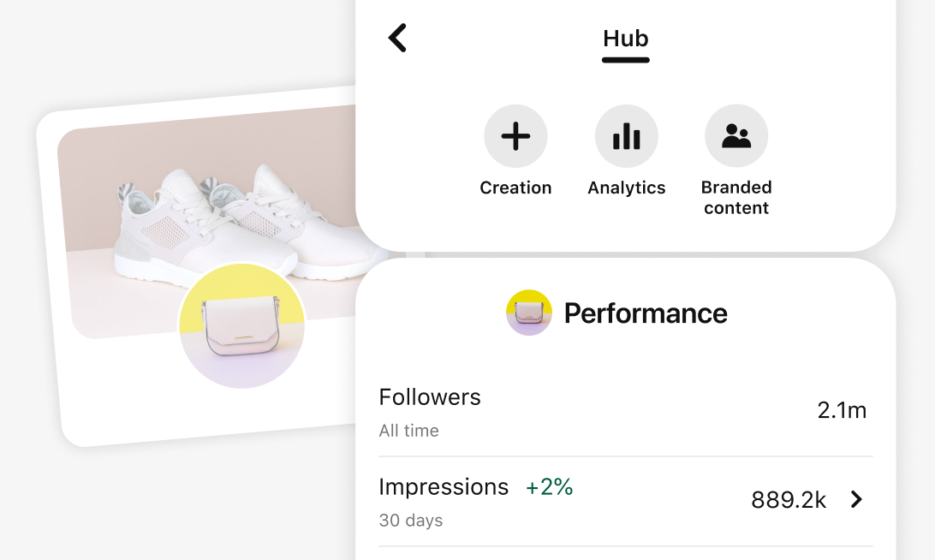Click the Followers row label

430,397
